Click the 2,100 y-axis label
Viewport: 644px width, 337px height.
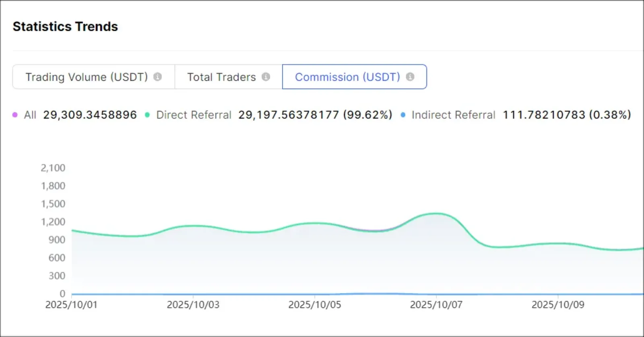(x=53, y=168)
